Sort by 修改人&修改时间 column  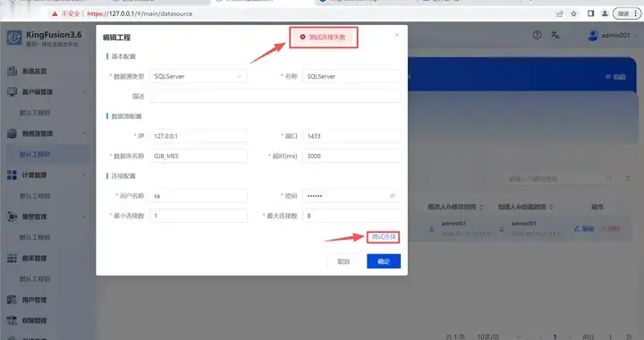tap(481, 207)
